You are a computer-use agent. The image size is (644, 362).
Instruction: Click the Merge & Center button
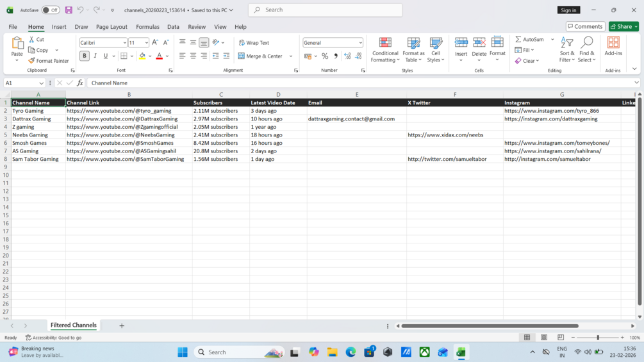click(260, 56)
